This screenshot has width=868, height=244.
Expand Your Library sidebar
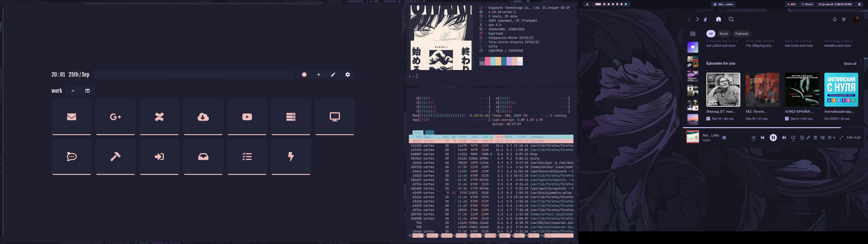click(693, 34)
